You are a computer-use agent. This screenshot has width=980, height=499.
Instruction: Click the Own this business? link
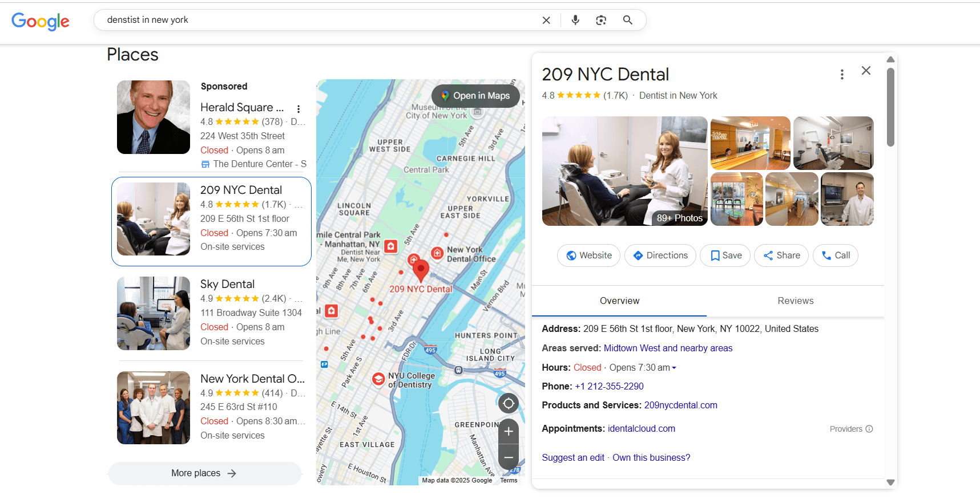651,457
